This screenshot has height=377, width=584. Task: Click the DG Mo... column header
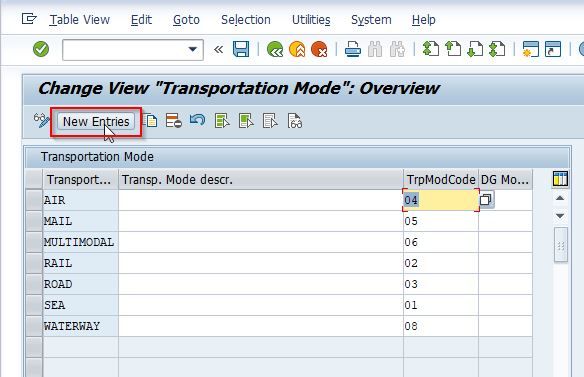point(505,179)
